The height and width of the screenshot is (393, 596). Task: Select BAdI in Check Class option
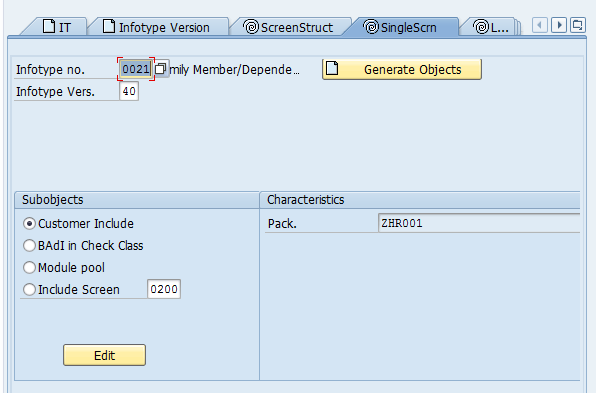tap(29, 246)
